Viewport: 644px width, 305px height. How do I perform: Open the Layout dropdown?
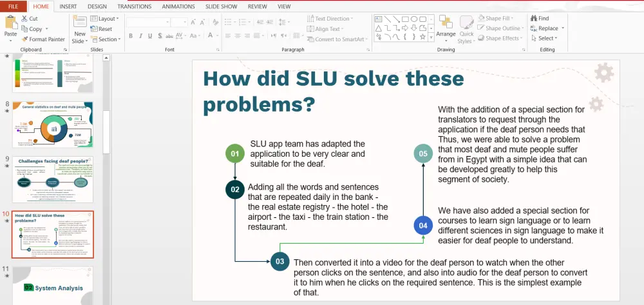tap(105, 19)
